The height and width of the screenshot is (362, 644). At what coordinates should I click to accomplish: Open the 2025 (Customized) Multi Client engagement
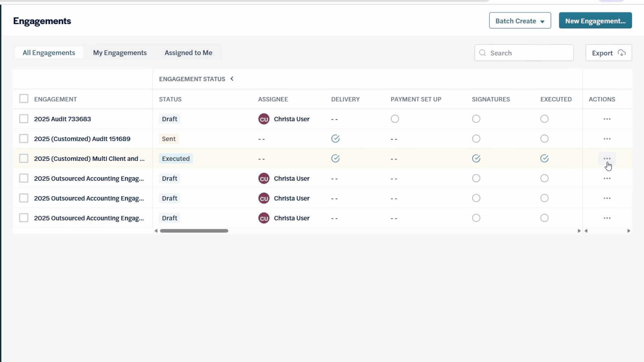[x=89, y=159]
